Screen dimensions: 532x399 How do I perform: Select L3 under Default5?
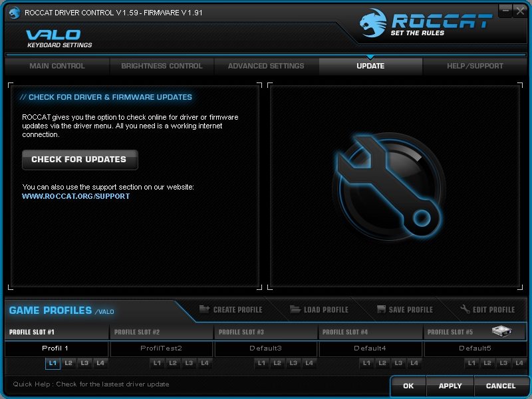pyautogui.click(x=503, y=363)
